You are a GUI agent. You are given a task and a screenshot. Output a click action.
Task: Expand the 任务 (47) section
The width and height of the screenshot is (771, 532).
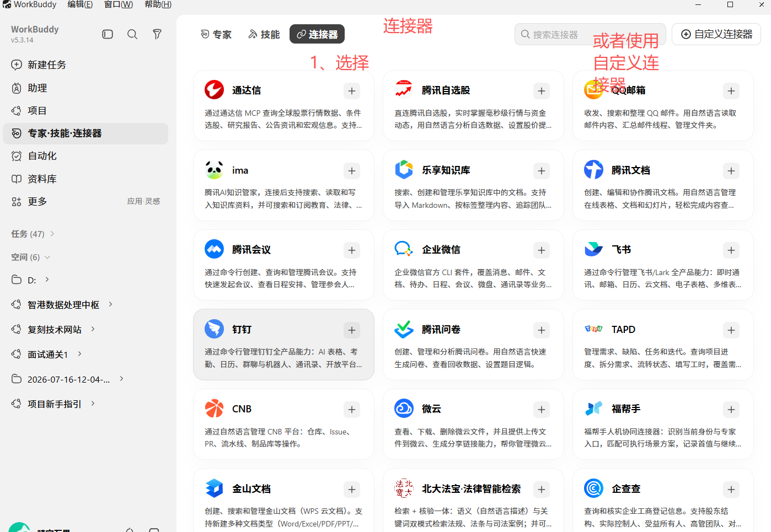[52, 234]
